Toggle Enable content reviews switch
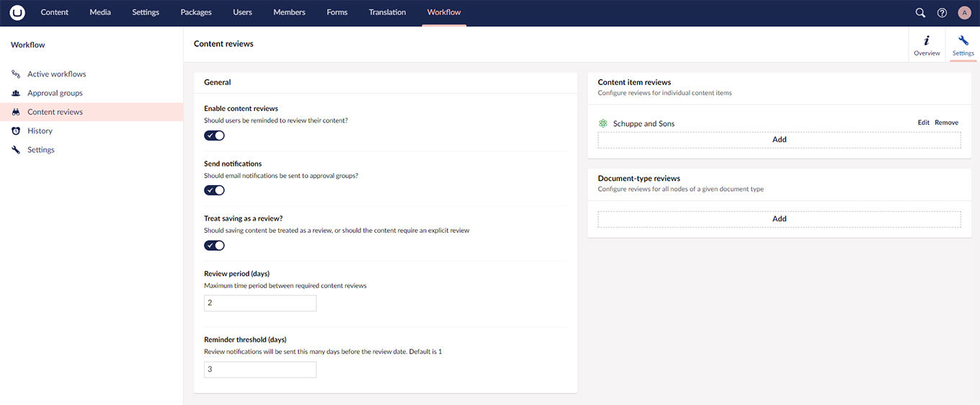This screenshot has width=980, height=405. (215, 135)
